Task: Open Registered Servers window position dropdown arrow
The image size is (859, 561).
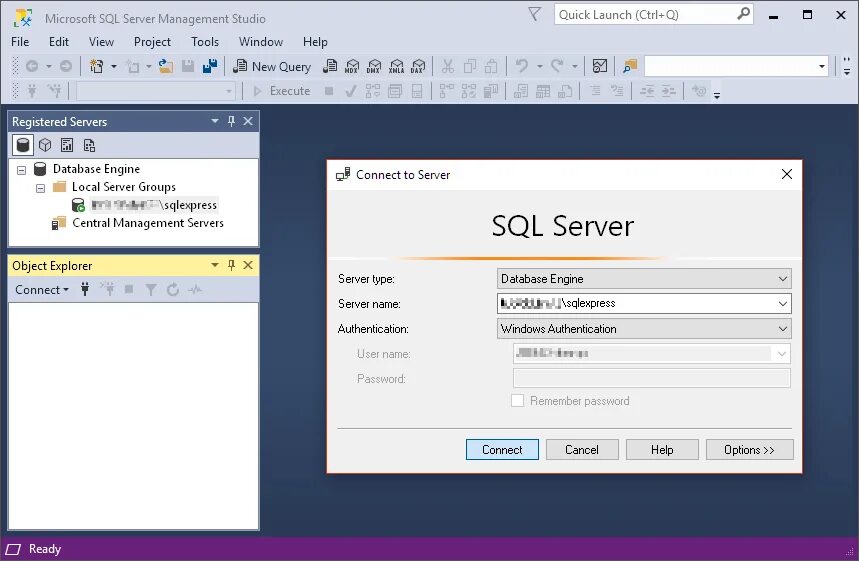Action: pos(215,121)
